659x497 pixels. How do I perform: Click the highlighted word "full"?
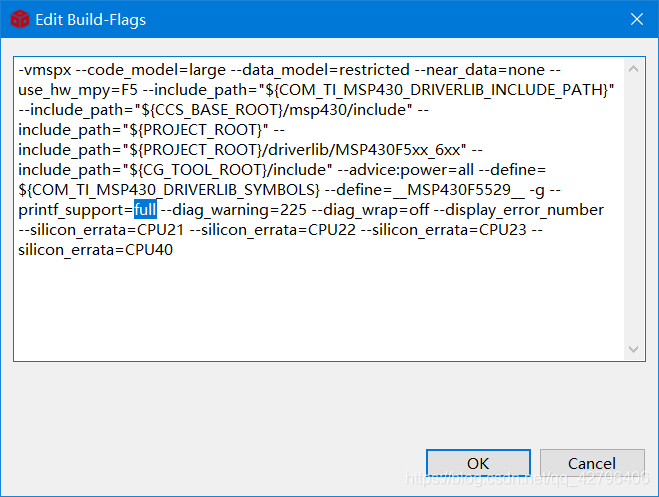pos(145,209)
